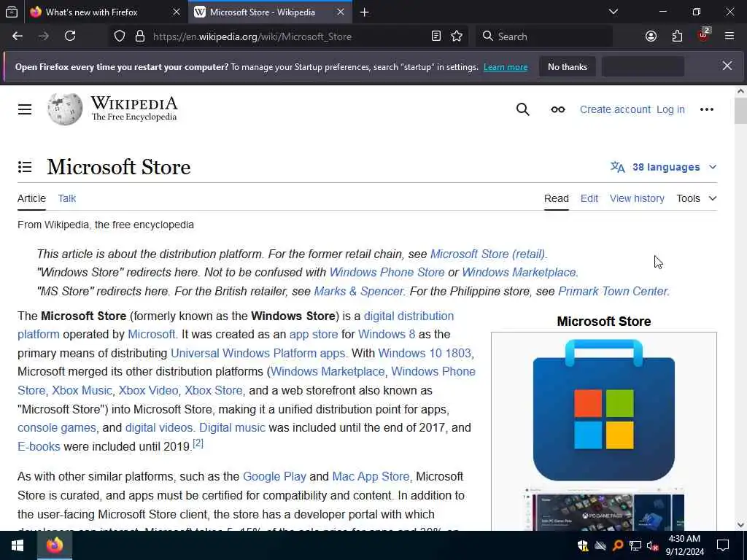The width and height of the screenshot is (747, 560).
Task: Open Windows 10 1803 link
Action: pos(425,354)
